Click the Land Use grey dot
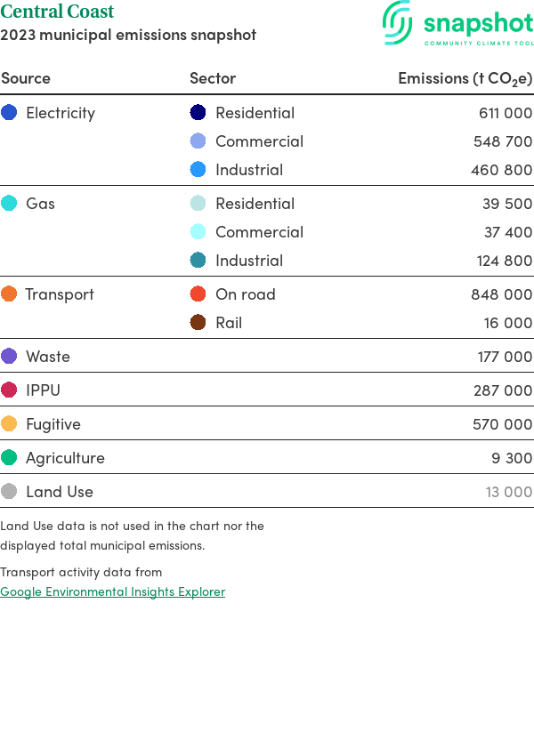Viewport: 534px width, 756px height. coord(9,492)
